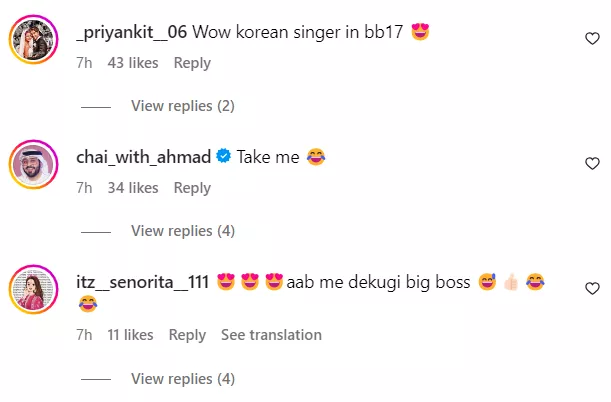Reply to itz__senorita__111's comment
This screenshot has height=402, width=611.
(187, 335)
